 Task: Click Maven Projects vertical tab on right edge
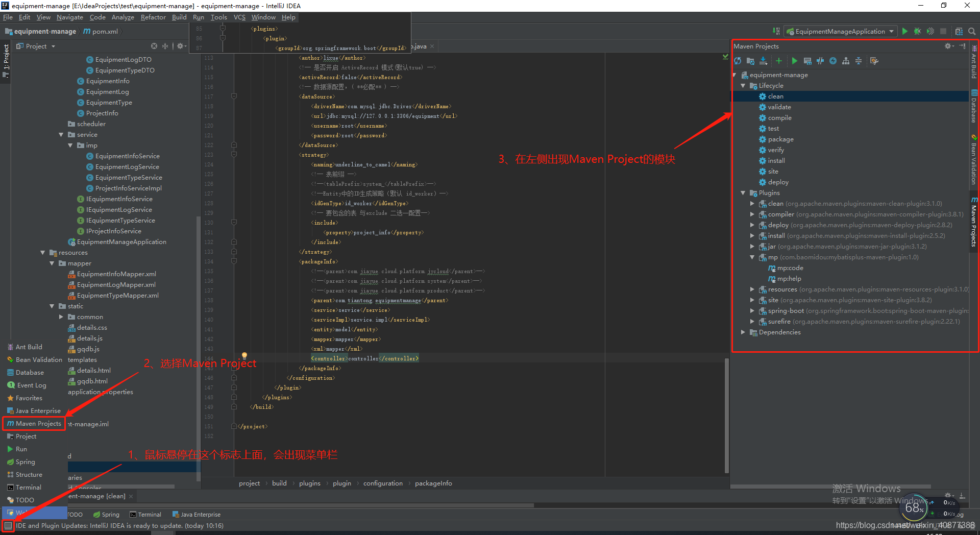pyautogui.click(x=974, y=222)
